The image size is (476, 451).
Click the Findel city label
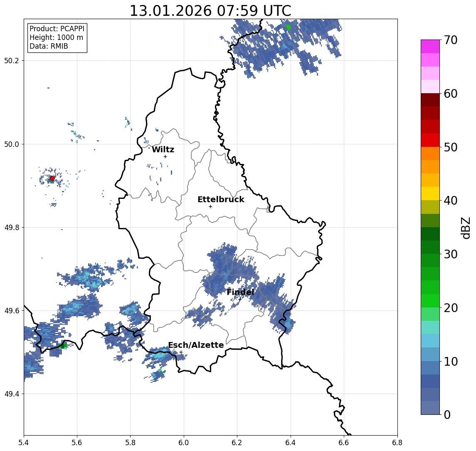pos(240,292)
